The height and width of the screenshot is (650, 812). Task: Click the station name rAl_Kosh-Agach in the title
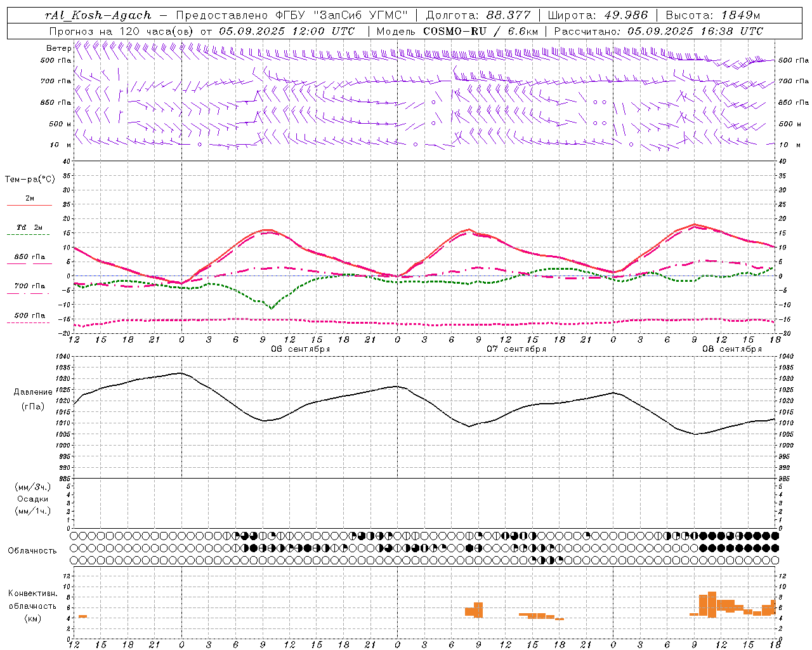click(x=98, y=15)
